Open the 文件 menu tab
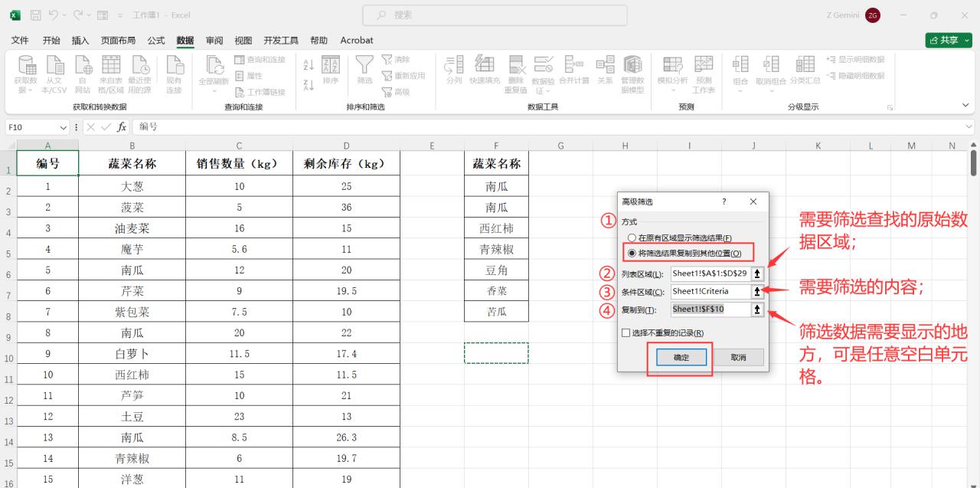The height and width of the screenshot is (488, 980). click(20, 41)
